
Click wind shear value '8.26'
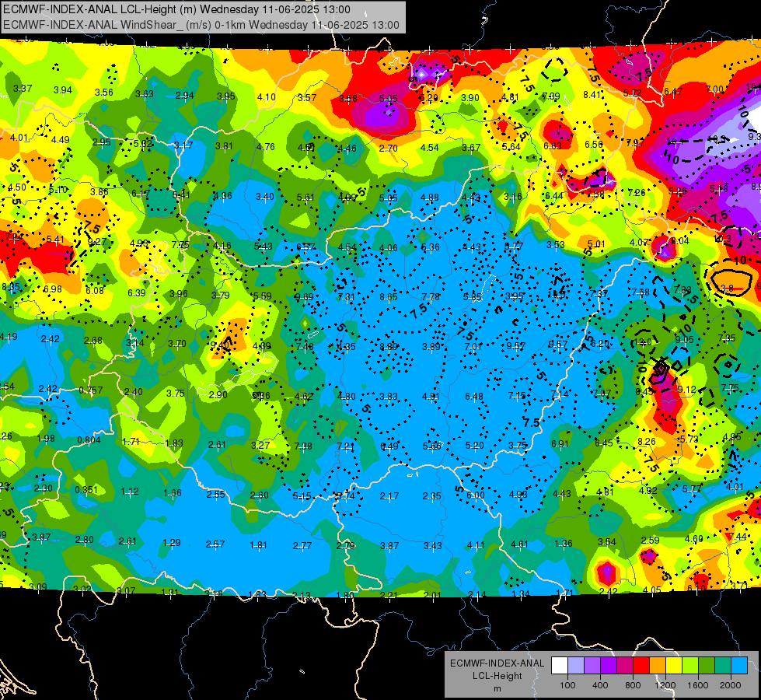pyautogui.click(x=647, y=442)
